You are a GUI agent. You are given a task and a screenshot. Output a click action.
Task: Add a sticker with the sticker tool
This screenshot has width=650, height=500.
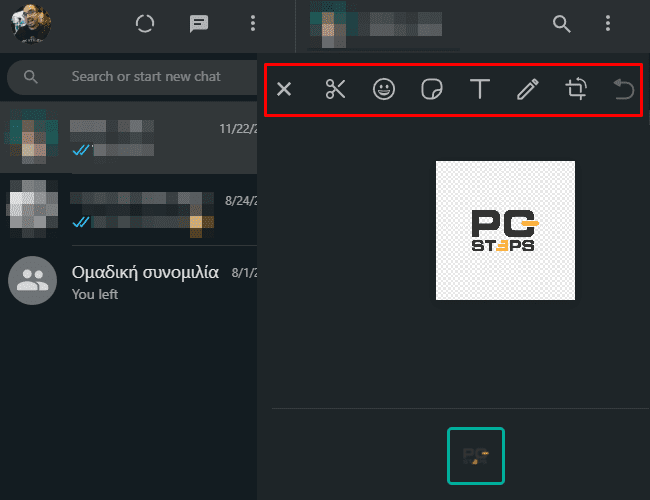[x=432, y=89]
